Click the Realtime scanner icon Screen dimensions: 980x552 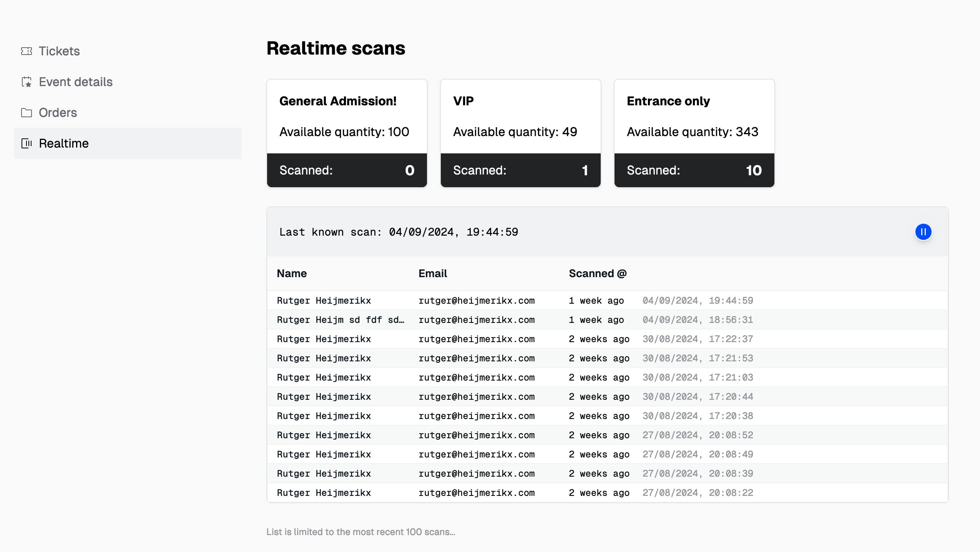pyautogui.click(x=27, y=143)
